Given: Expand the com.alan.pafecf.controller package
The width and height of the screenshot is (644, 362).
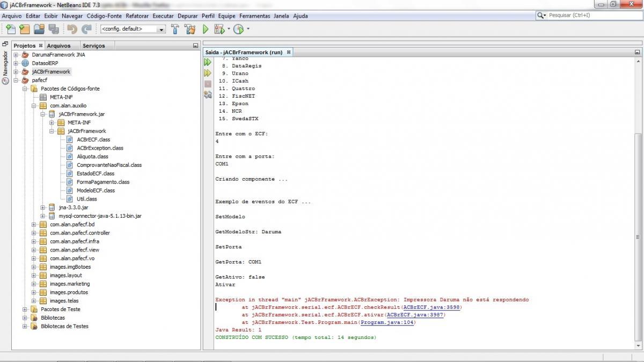Looking at the screenshot, I should (34, 233).
